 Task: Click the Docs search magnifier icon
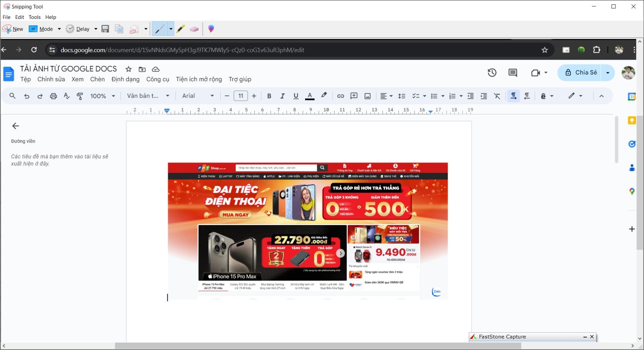point(12,96)
